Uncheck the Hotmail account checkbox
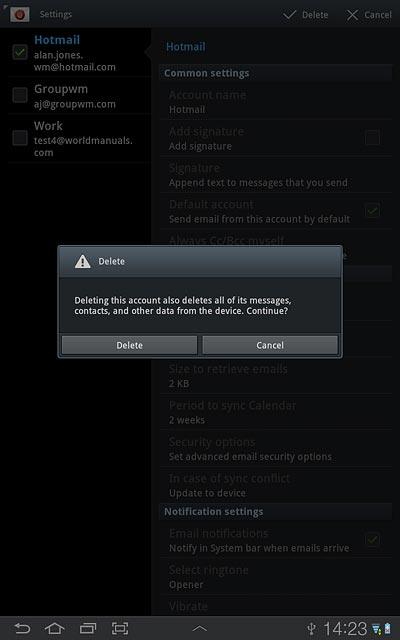The width and height of the screenshot is (400, 640). [20, 52]
